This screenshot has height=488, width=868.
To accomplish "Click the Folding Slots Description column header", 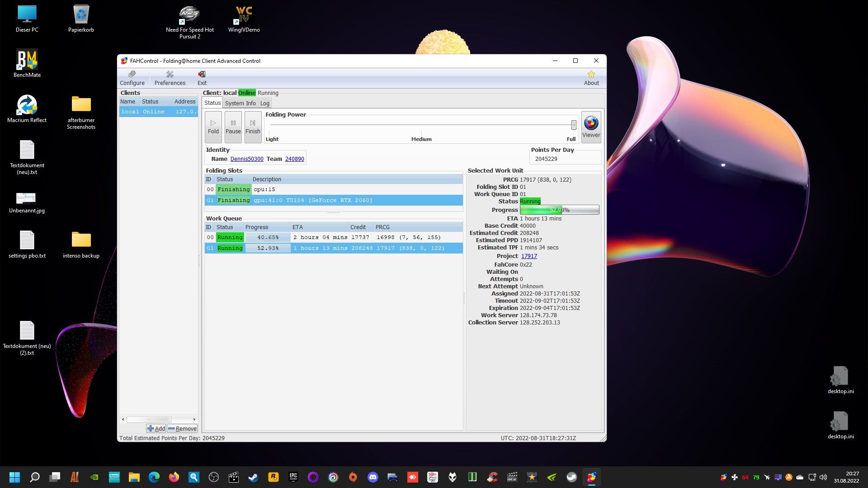I will coord(357,179).
